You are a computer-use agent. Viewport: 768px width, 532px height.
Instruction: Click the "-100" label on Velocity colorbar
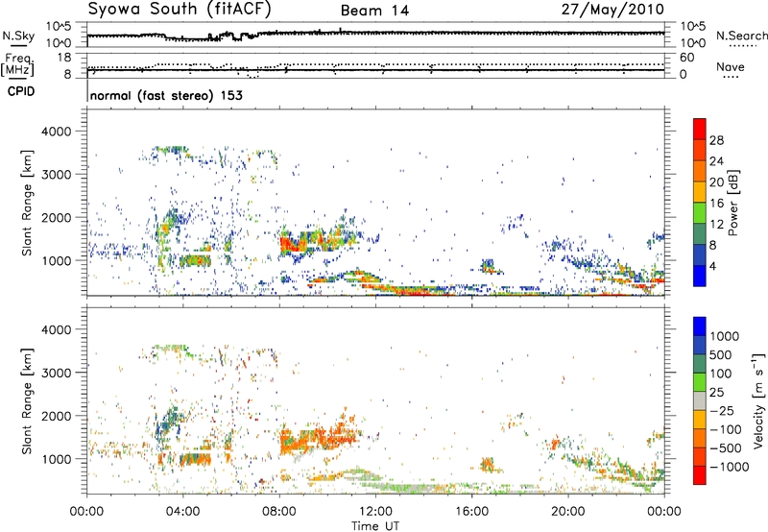tap(725, 429)
